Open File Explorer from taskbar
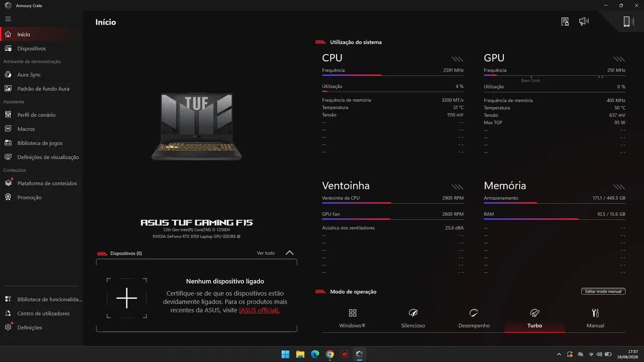Viewport: 644px width, 362px height. pos(300,354)
